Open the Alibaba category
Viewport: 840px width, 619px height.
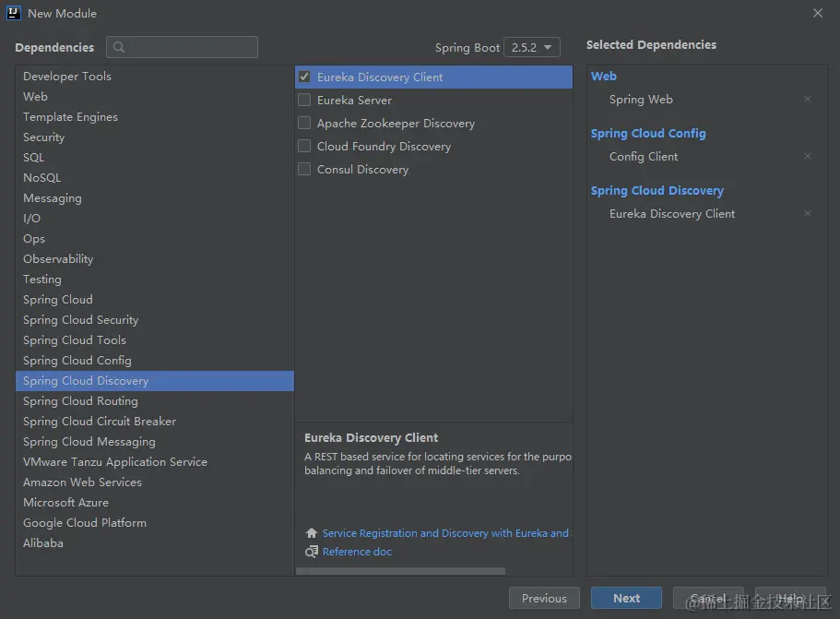pos(155,543)
